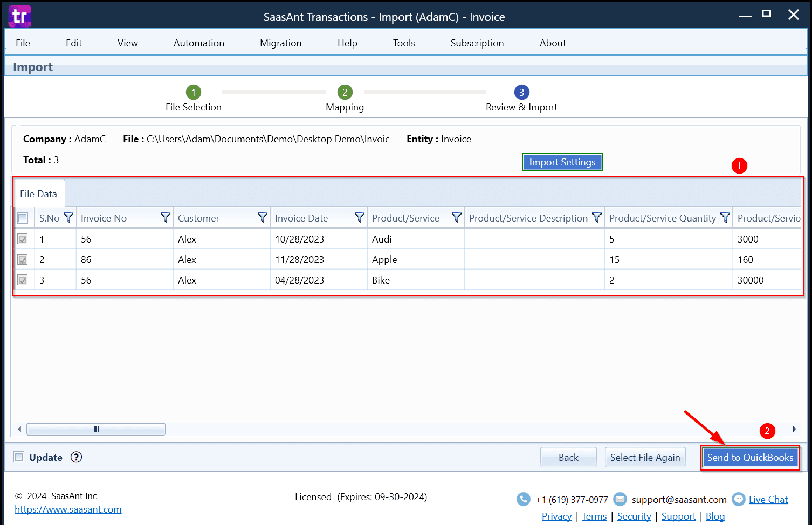The image size is (812, 525).
Task: Open the Subscription menu
Action: coord(477,43)
